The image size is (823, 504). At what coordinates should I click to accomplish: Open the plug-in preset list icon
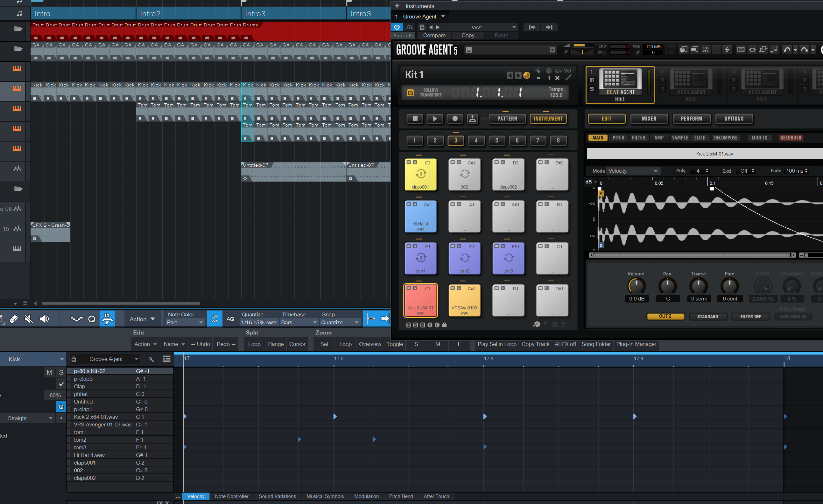point(422,27)
